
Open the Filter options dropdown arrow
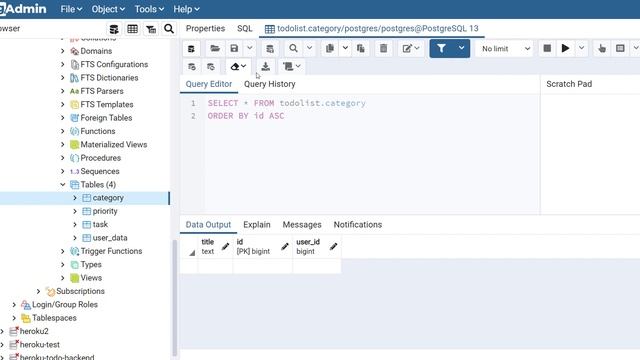(462, 49)
